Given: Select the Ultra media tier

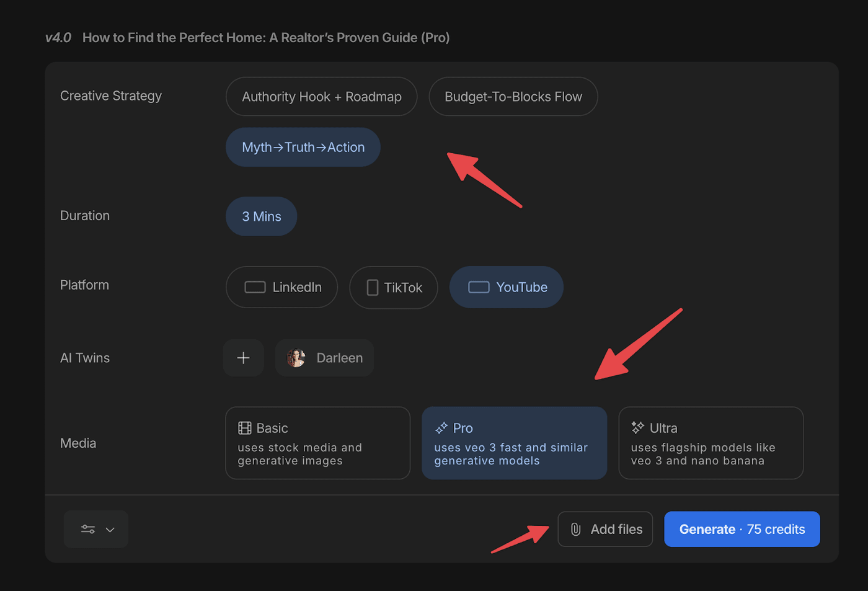Looking at the screenshot, I should point(711,443).
